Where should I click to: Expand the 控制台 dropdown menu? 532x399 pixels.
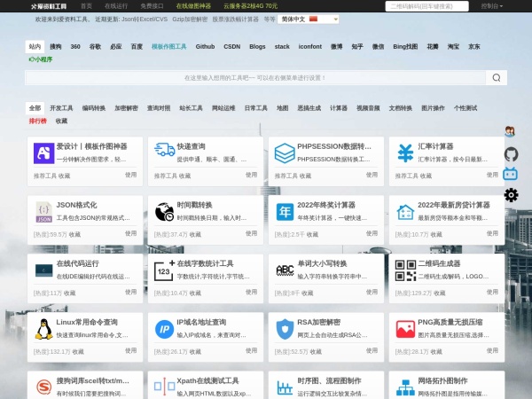pyautogui.click(x=490, y=5)
